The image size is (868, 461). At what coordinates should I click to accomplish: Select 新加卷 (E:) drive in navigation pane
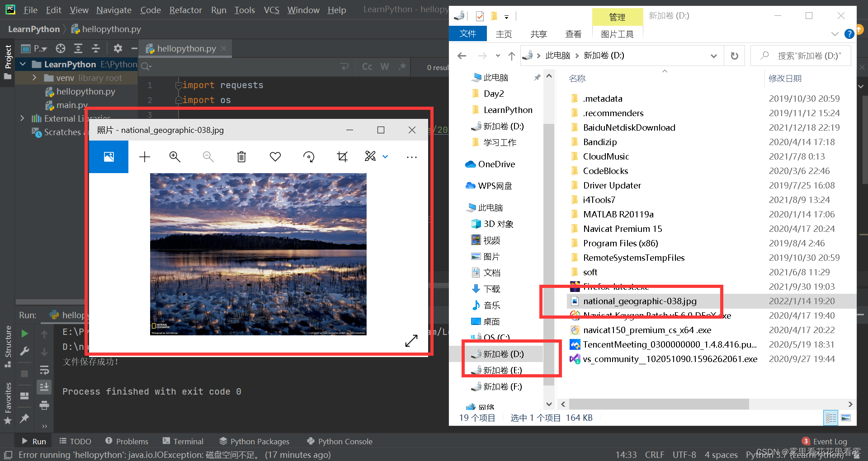(496, 370)
